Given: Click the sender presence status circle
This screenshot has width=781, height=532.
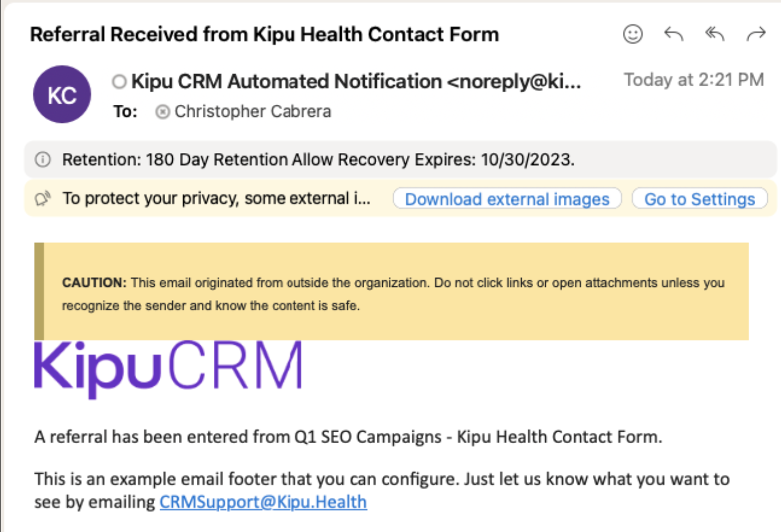Looking at the screenshot, I should 119,82.
